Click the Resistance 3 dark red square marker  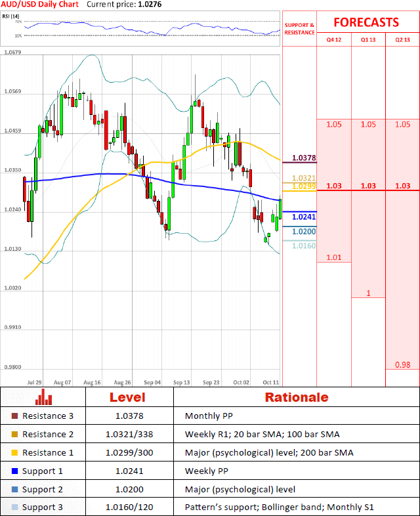[15, 416]
